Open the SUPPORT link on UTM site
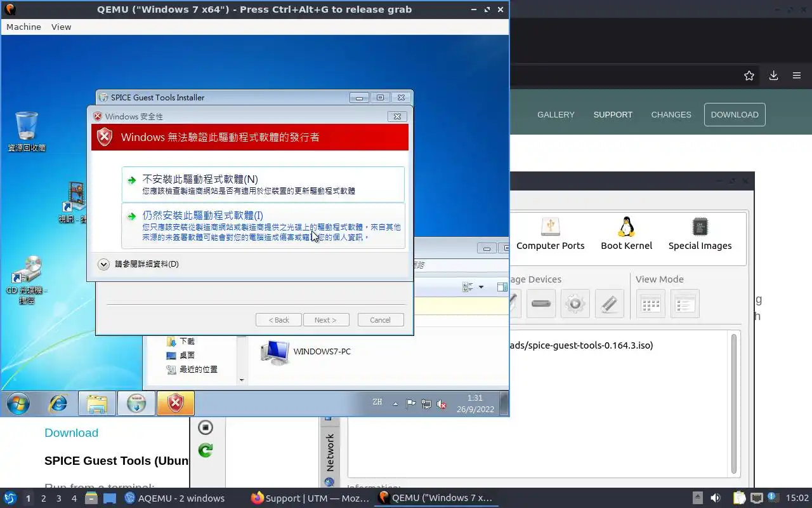 (x=613, y=115)
